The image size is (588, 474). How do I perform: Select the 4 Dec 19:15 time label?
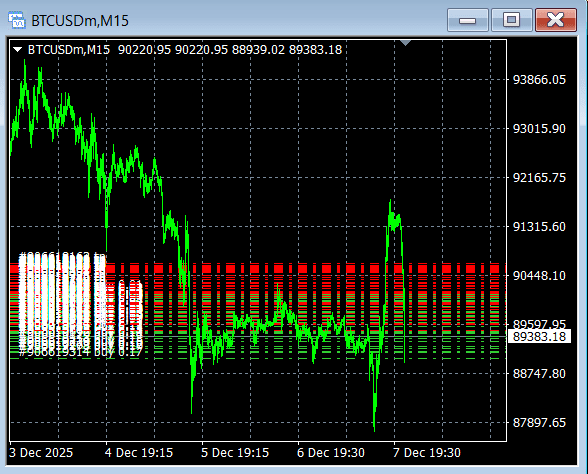139,453
